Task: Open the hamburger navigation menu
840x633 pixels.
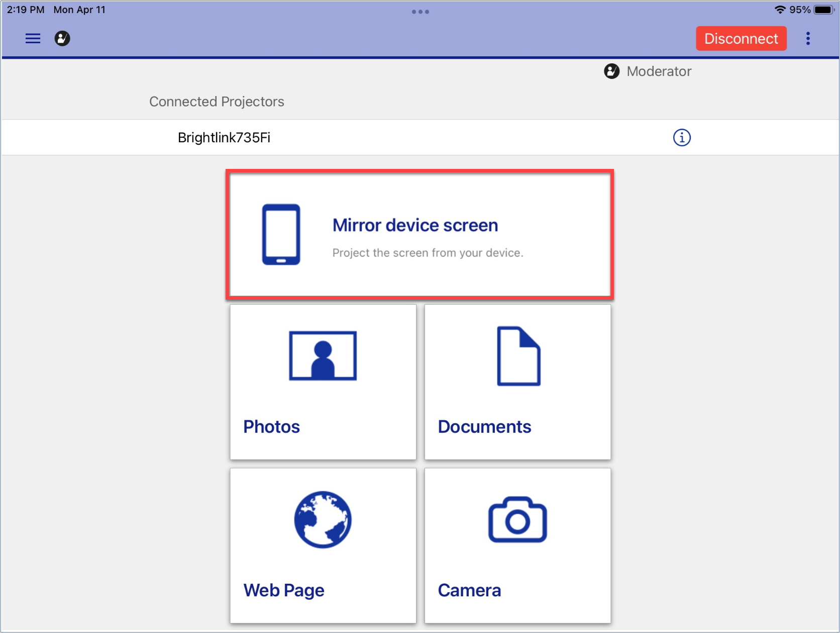Action: pyautogui.click(x=33, y=39)
